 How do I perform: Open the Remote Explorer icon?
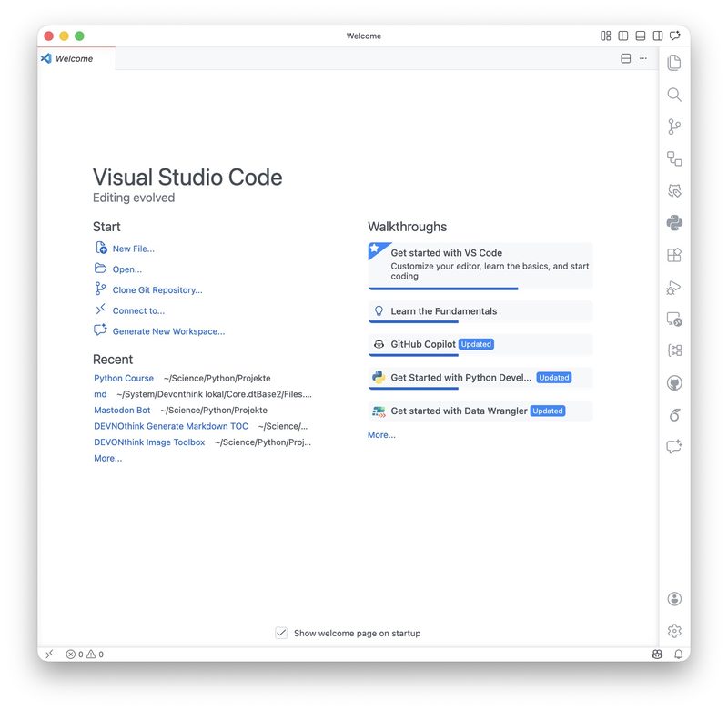674,319
